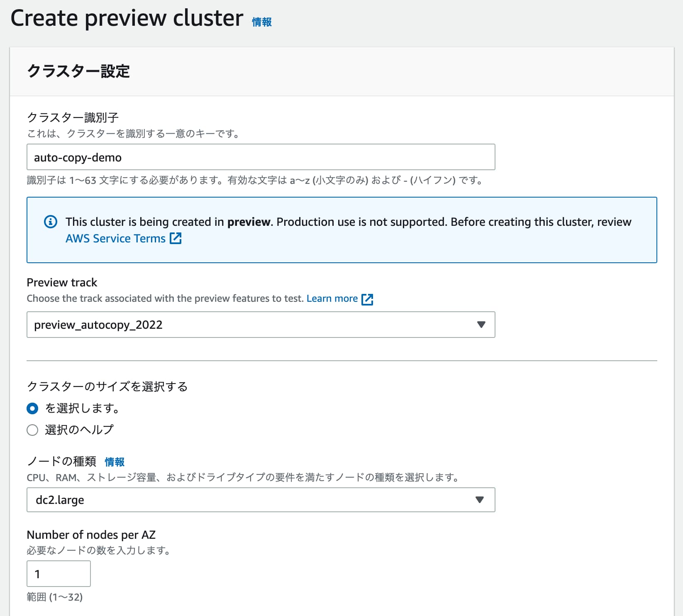The width and height of the screenshot is (683, 616).
Task: Select the 選択のヘルプ radio button
Action: tap(32, 430)
